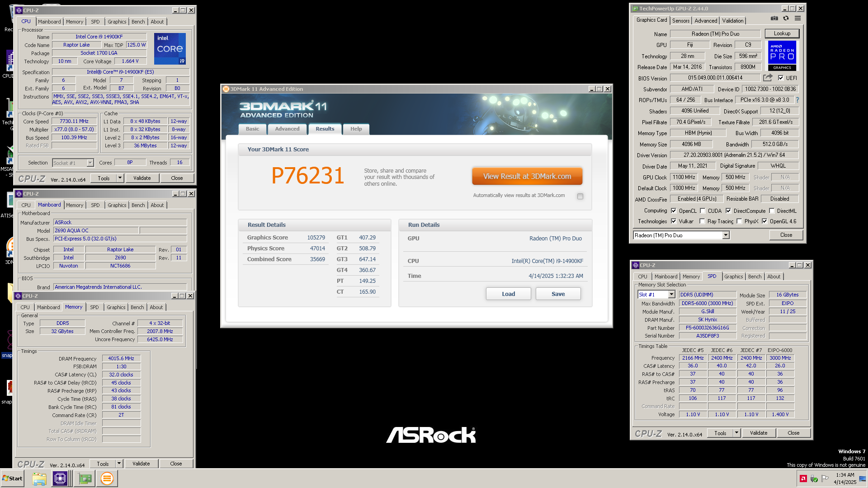868x488 pixels.
Task: Click Validate in CPU-Z SPD window
Action: point(759,433)
